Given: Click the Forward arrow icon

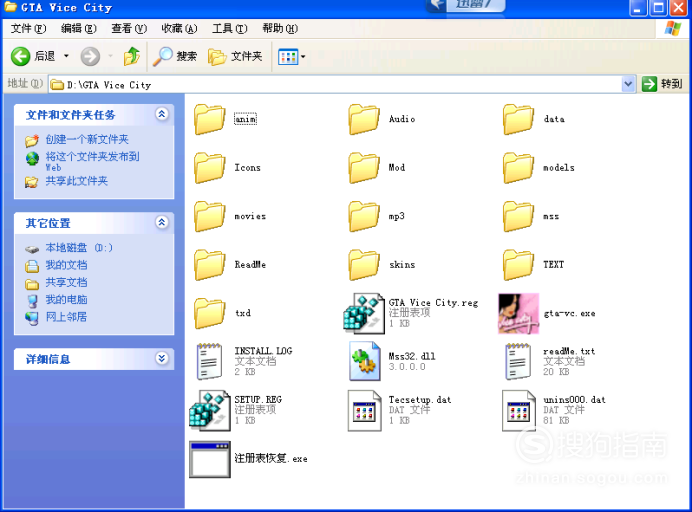Looking at the screenshot, I should click(90, 56).
